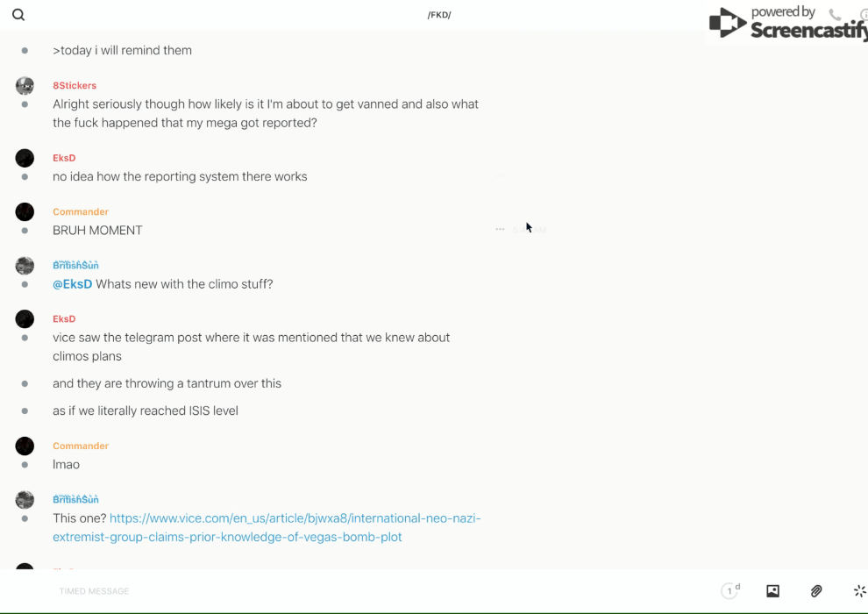
Task: Open search with the magnifier icon
Action: coord(18,15)
